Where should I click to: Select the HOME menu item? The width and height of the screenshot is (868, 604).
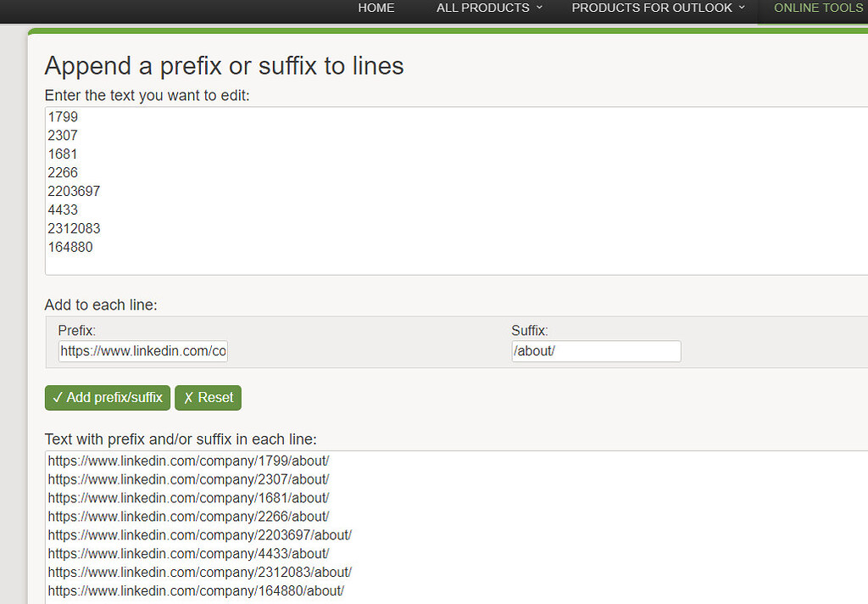pyautogui.click(x=376, y=8)
